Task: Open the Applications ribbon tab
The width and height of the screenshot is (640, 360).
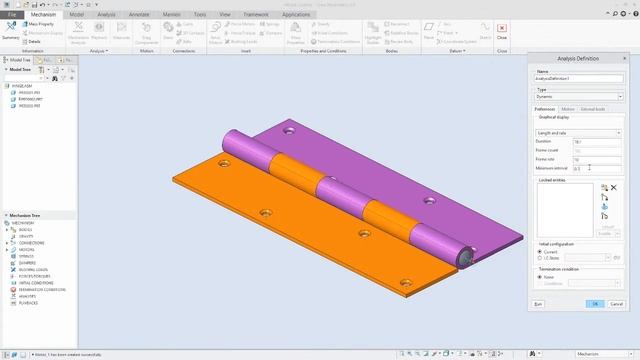Action: 296,15
